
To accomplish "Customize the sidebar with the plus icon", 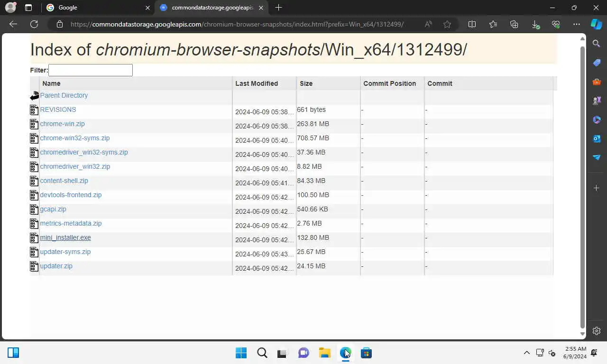I will (597, 188).
